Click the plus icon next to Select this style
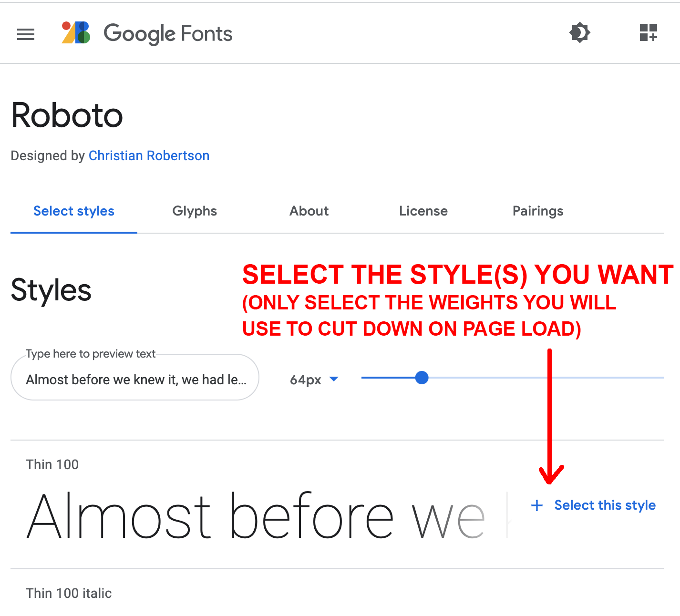680x616 pixels. 536,505
